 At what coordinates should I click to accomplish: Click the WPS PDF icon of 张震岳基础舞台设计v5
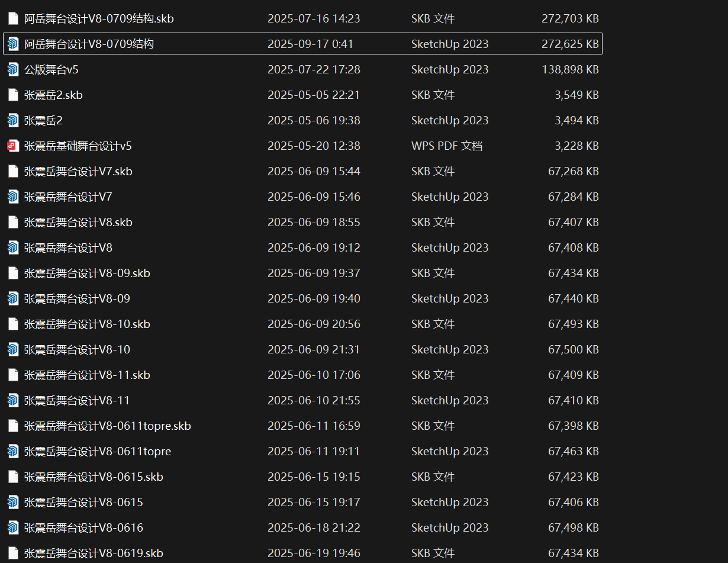[x=13, y=146]
